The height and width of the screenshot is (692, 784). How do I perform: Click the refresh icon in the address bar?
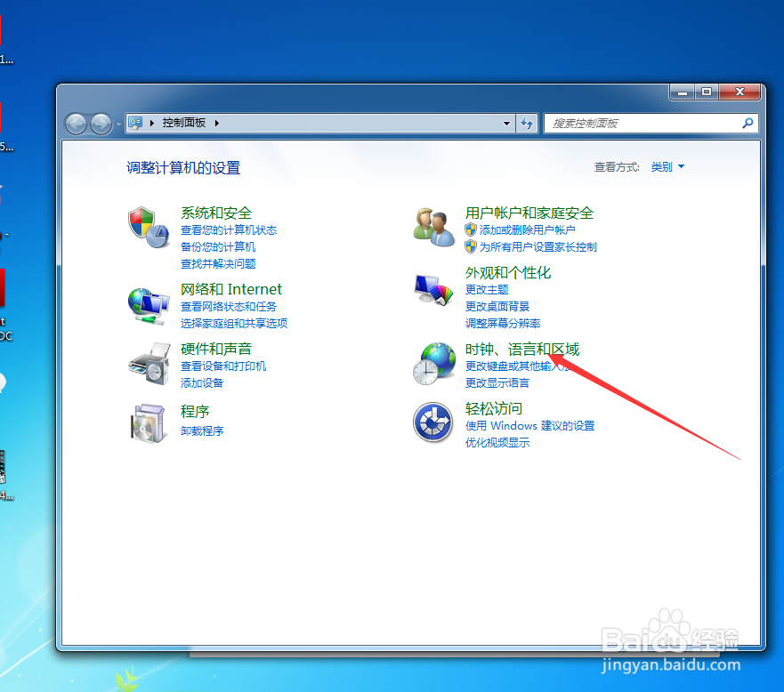pyautogui.click(x=527, y=123)
